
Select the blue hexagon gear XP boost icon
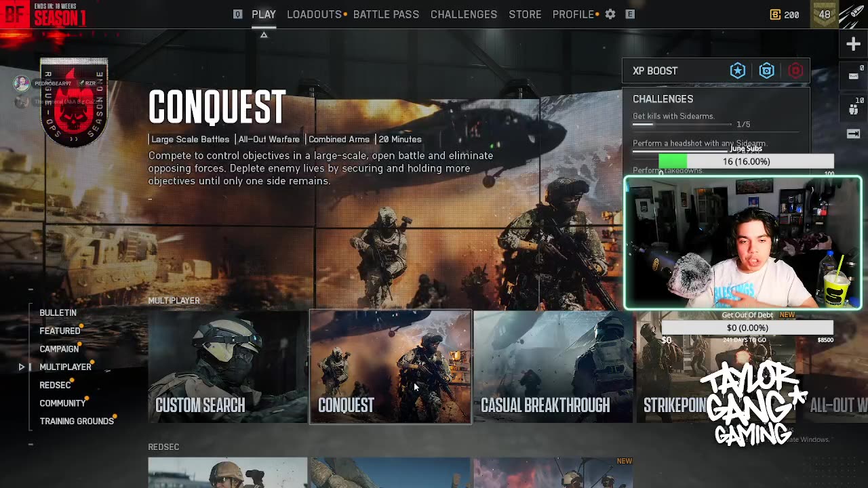(767, 70)
